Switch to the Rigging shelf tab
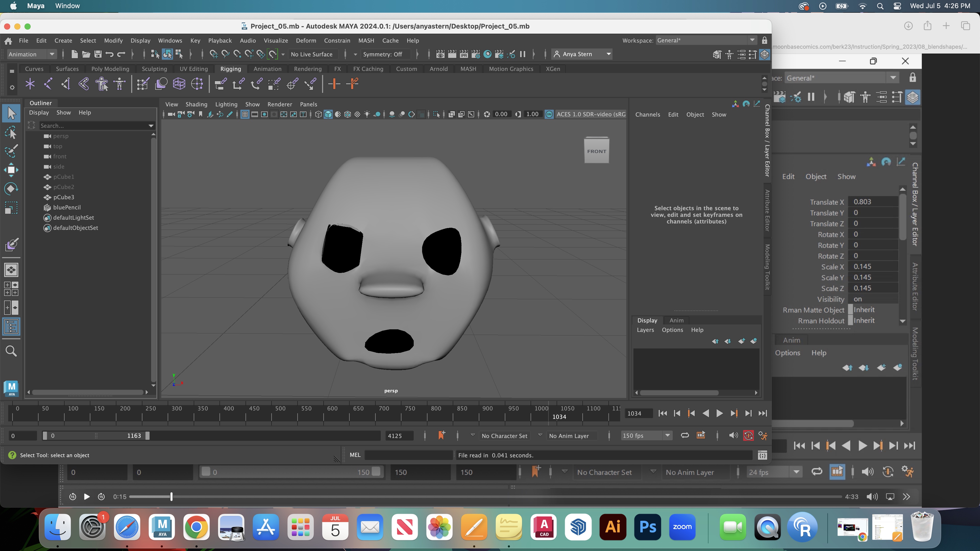This screenshot has width=980, height=551. click(230, 69)
